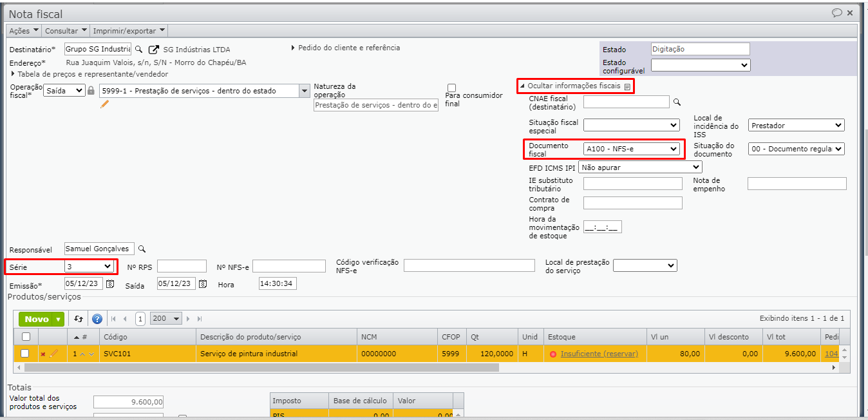
Task: Open the Responsável search magnifier
Action: point(142,249)
